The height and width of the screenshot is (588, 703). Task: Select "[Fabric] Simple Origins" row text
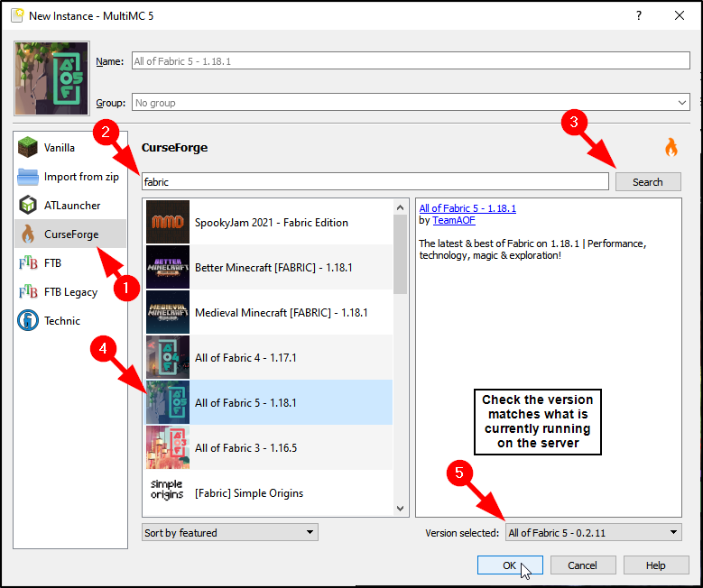click(x=249, y=493)
